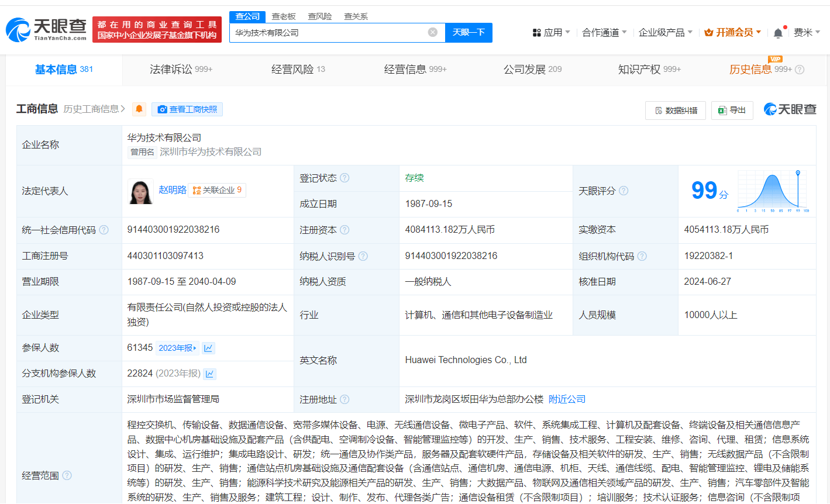Open help icon beside 历史信息 tab
830x504 pixels.
click(800, 70)
